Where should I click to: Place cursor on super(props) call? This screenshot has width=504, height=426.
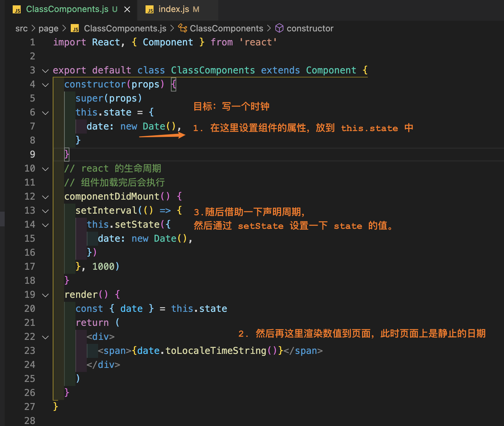tap(109, 98)
